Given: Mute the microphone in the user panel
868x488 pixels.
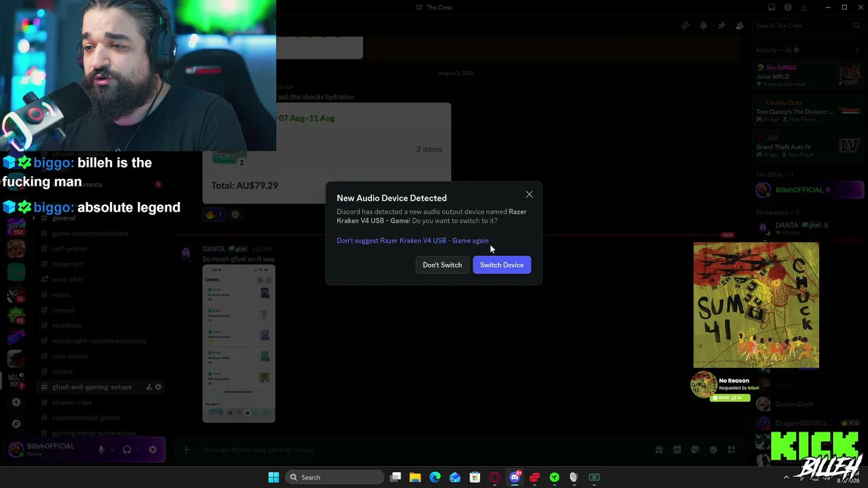Looking at the screenshot, I should (101, 449).
